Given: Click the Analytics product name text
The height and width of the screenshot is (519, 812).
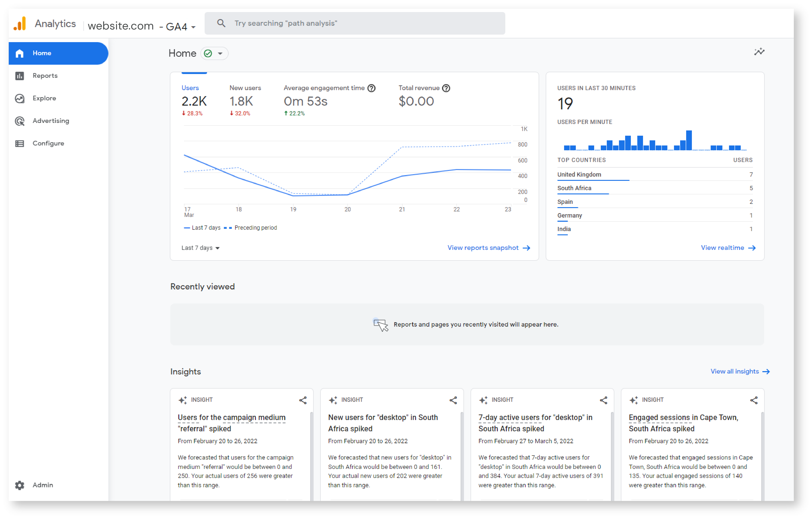Looking at the screenshot, I should (55, 24).
